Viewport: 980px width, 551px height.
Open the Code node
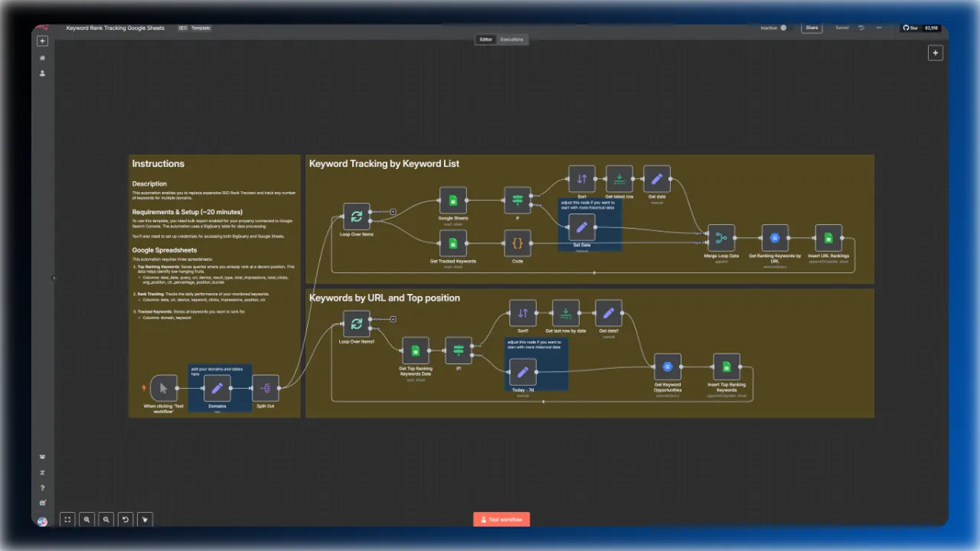(518, 243)
